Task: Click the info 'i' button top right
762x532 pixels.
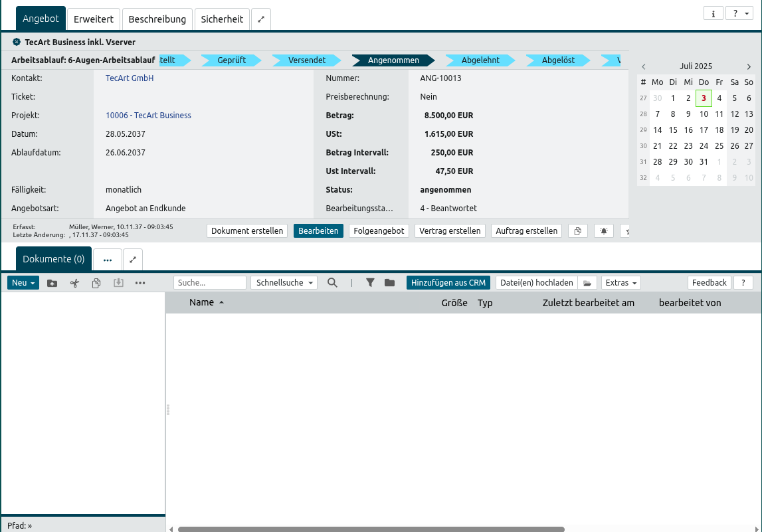Action: click(713, 13)
